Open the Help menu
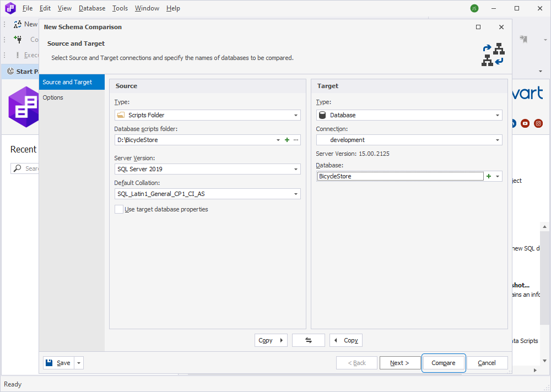Viewport: 551px width, 392px height. pos(173,8)
